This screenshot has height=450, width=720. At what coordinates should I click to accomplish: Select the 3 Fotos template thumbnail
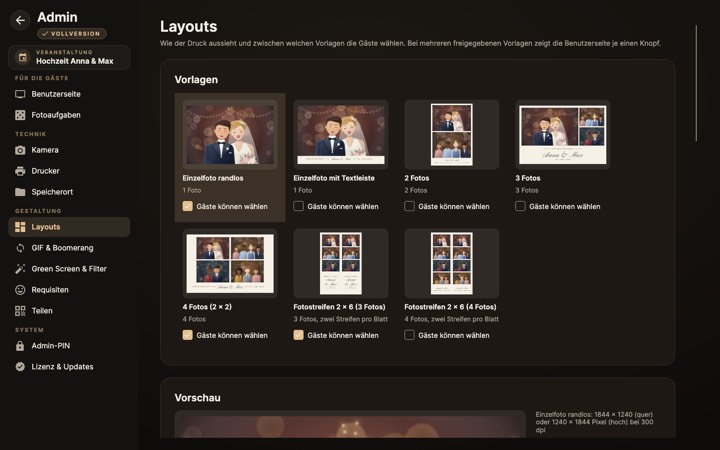[562, 135]
